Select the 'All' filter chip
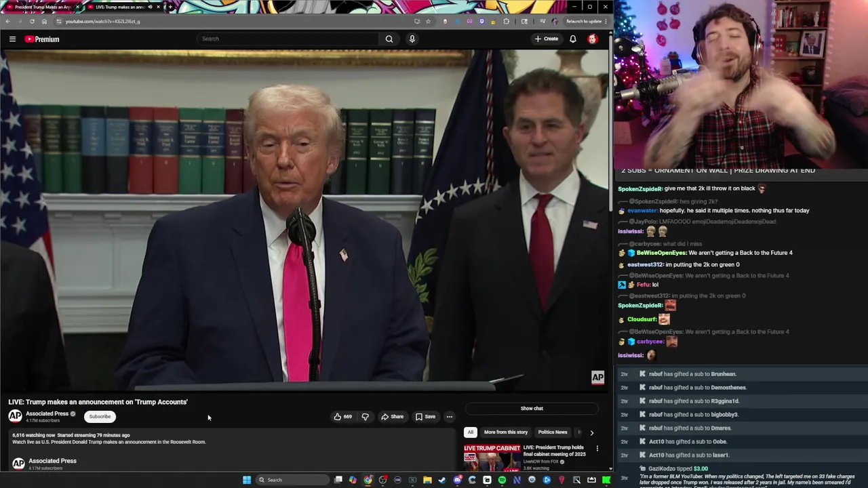Image resolution: width=868 pixels, height=488 pixels. click(x=470, y=432)
